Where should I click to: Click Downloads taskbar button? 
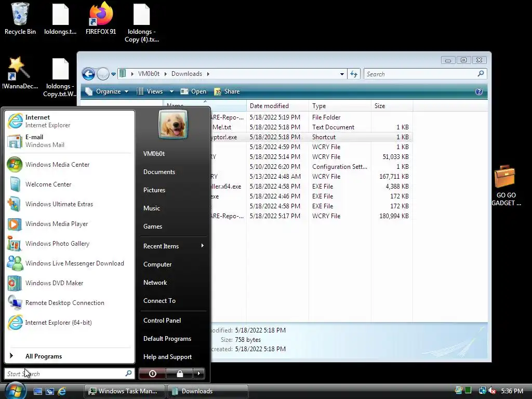pyautogui.click(x=207, y=391)
